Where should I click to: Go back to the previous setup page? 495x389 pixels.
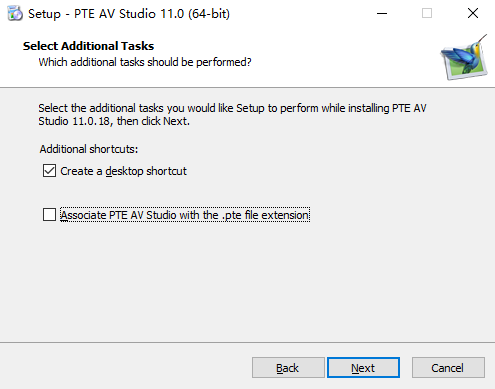point(288,368)
